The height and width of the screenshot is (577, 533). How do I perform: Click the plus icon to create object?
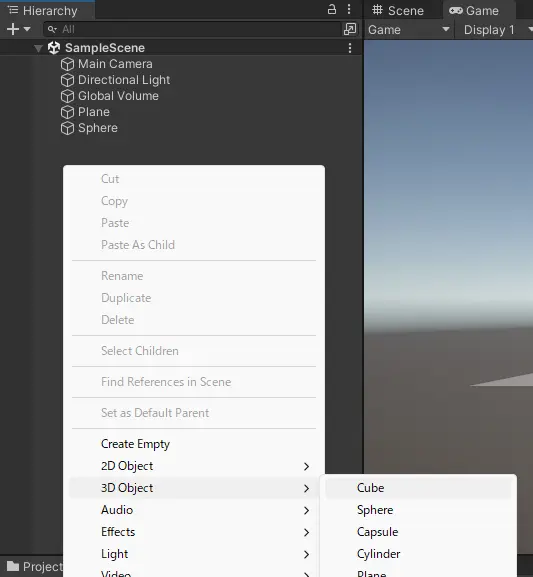click(13, 29)
